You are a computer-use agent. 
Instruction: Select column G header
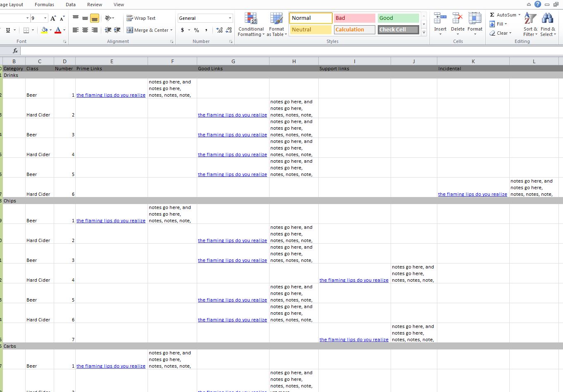tap(233, 61)
